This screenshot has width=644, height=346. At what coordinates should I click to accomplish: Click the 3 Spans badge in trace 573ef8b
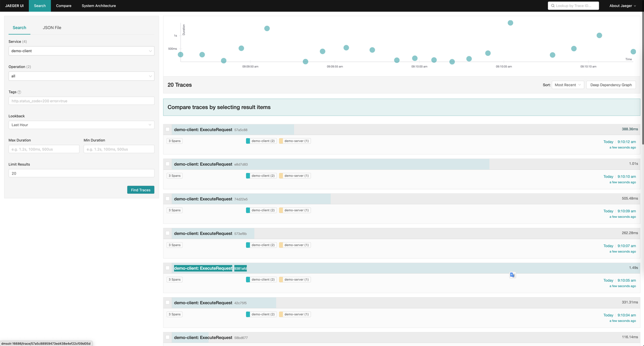click(175, 245)
